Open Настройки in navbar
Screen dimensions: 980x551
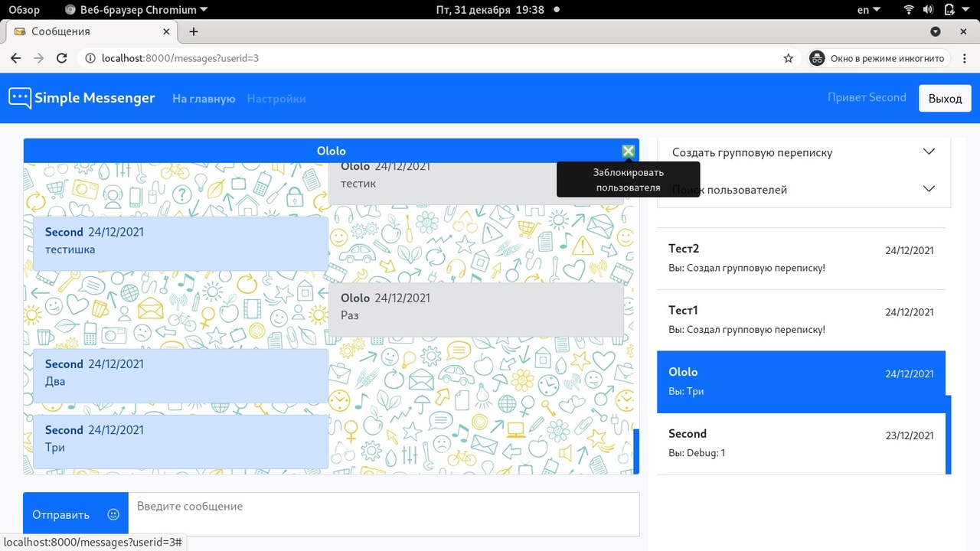pyautogui.click(x=276, y=99)
